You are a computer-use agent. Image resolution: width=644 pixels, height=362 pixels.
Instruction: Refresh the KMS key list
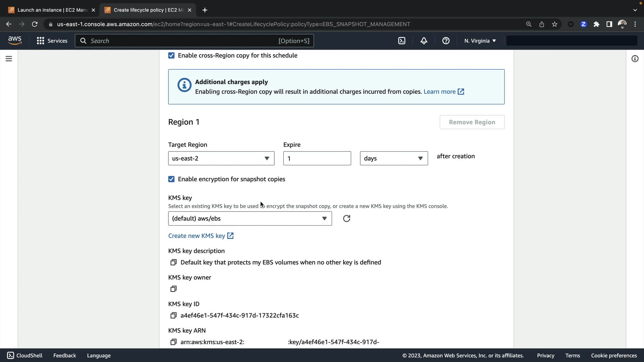coord(346,219)
